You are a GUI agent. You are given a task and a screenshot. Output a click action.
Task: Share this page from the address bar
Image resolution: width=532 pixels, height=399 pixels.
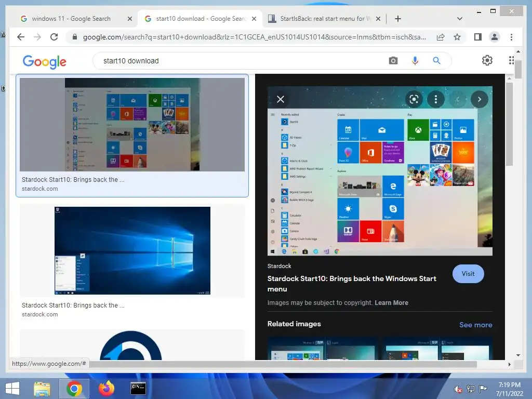(x=441, y=37)
